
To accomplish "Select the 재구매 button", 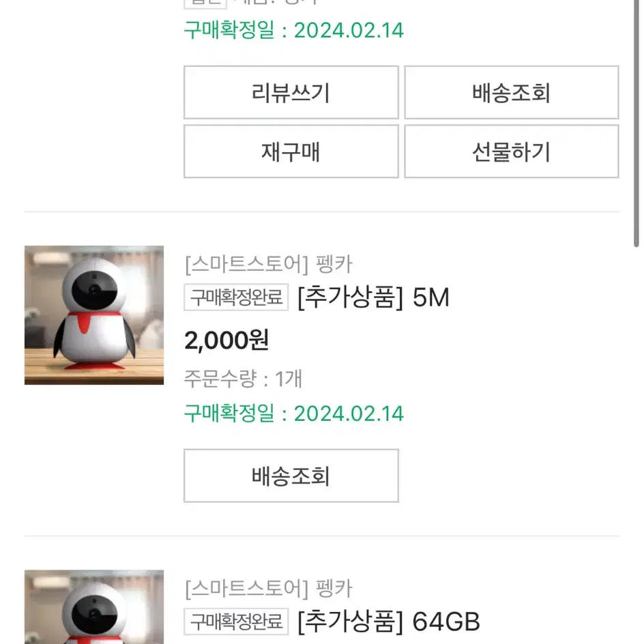I will (291, 151).
